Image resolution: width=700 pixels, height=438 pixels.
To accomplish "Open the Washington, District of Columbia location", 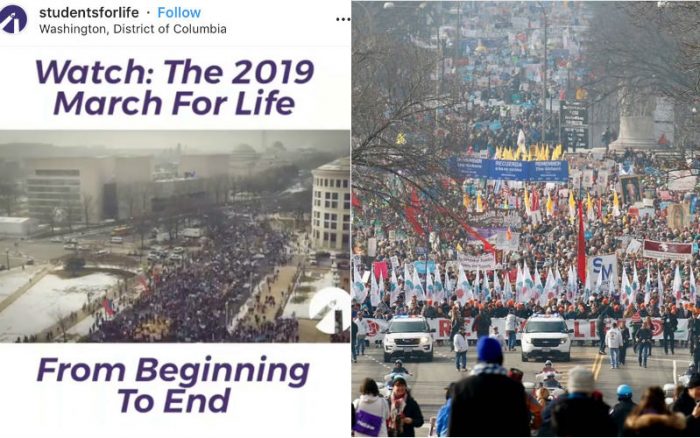I will point(133,29).
